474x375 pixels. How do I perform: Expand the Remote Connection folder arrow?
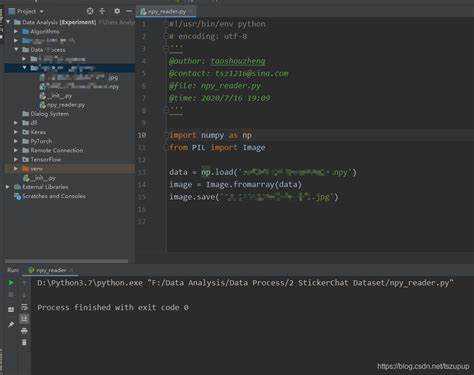coord(16,150)
